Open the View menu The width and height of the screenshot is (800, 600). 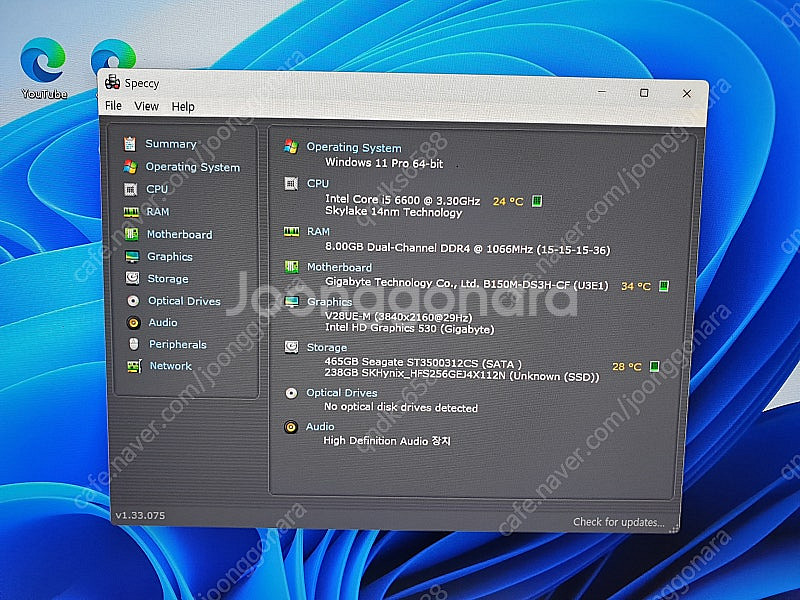pos(146,106)
